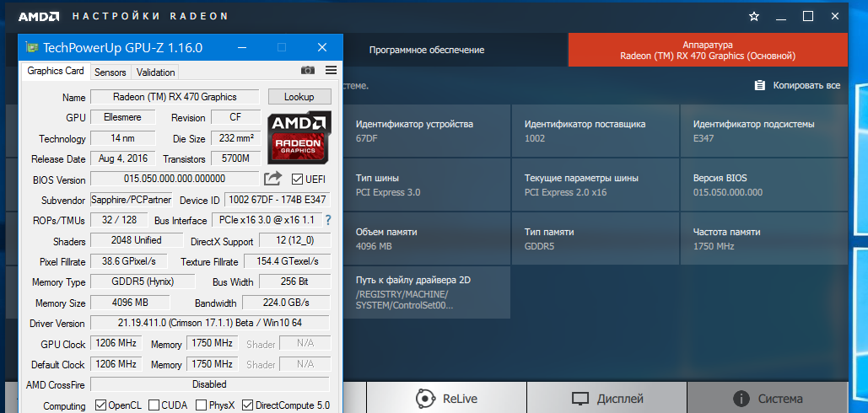868x413 pixels.
Task: Click the Bus Interface question mark
Action: (328, 220)
